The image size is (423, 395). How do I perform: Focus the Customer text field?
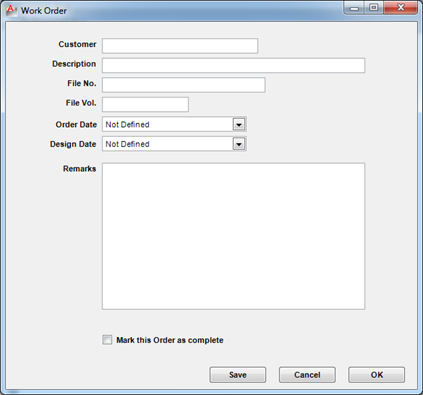click(x=180, y=46)
